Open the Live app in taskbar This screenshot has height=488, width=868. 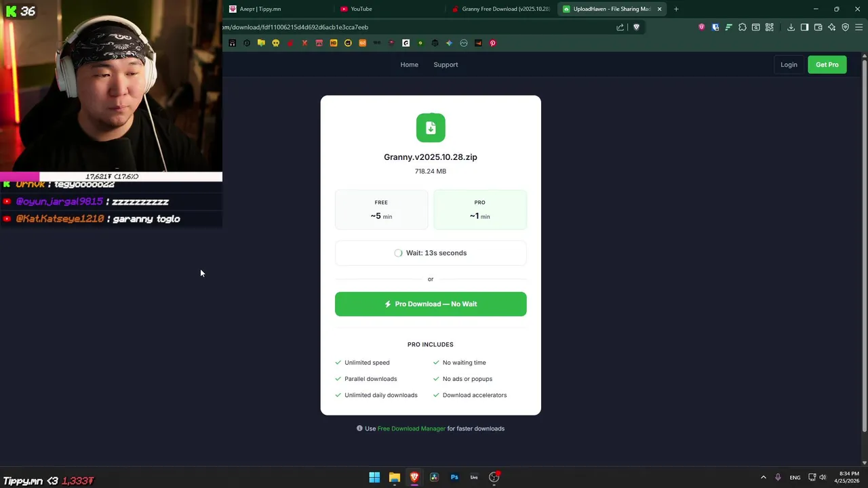point(474,477)
